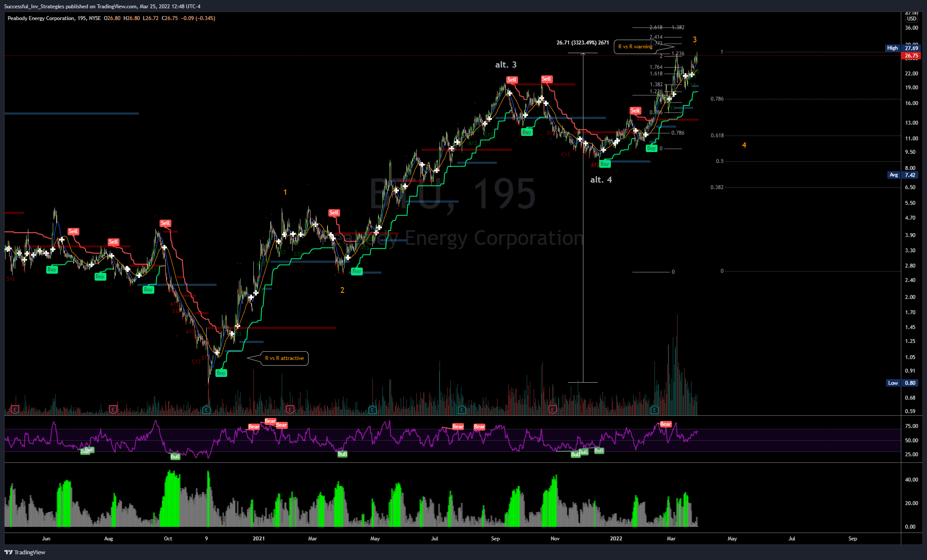The height and width of the screenshot is (560, 927).
Task: Select the price range measurement label 26.71 (3323.49%)
Action: pos(583,43)
